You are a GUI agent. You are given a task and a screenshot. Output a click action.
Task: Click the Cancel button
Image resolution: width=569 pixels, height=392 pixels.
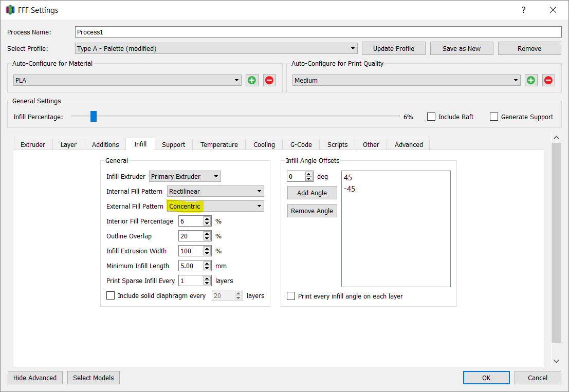coord(538,378)
